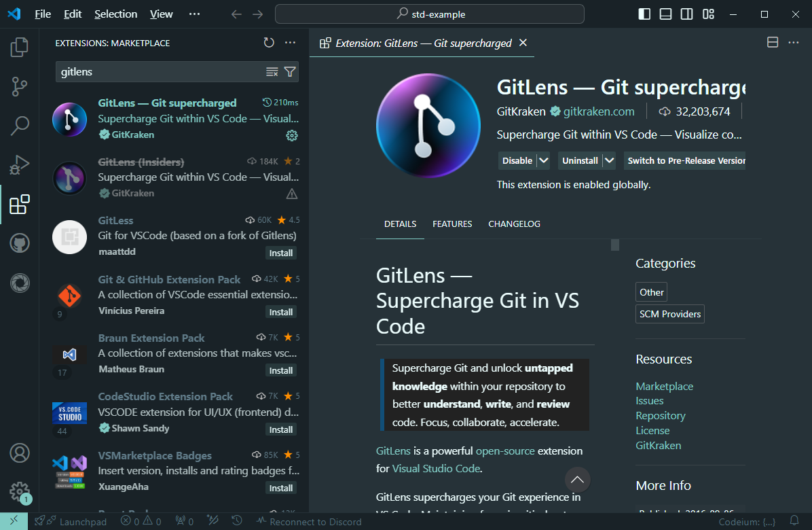Open the GitHub view in the activity bar
The height and width of the screenshot is (530, 812).
(19, 243)
